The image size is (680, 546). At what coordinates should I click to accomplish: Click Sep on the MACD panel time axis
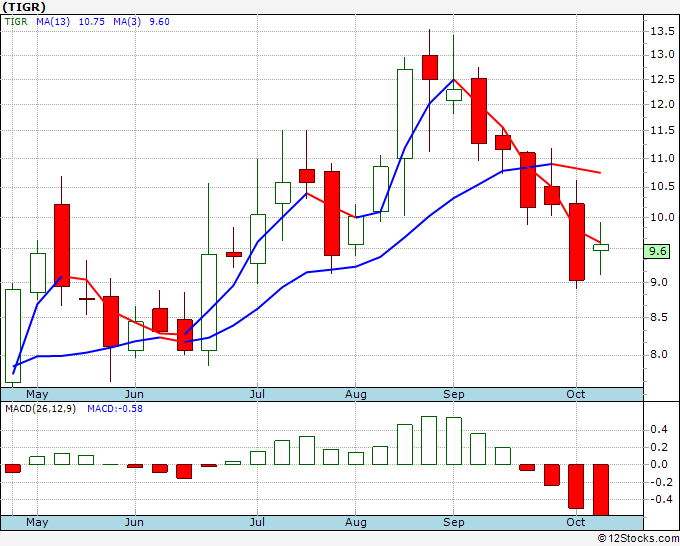coord(454,522)
